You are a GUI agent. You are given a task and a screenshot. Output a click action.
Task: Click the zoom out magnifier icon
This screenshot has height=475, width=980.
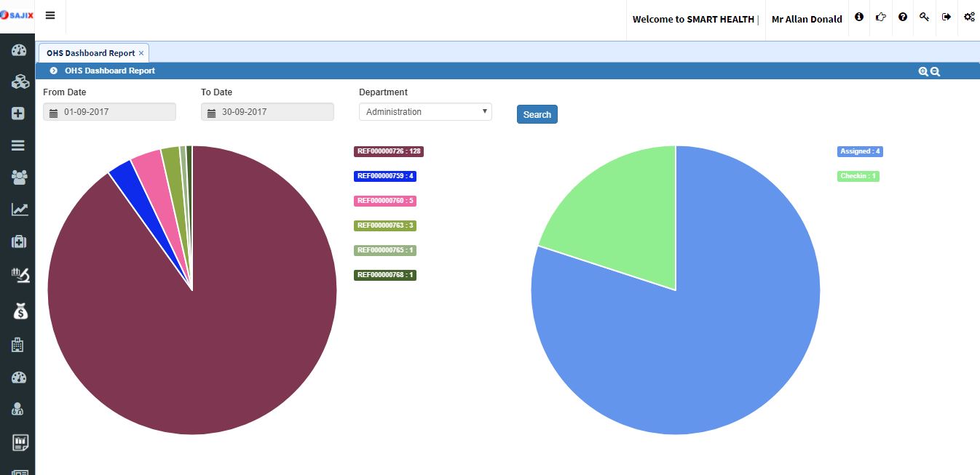point(935,71)
